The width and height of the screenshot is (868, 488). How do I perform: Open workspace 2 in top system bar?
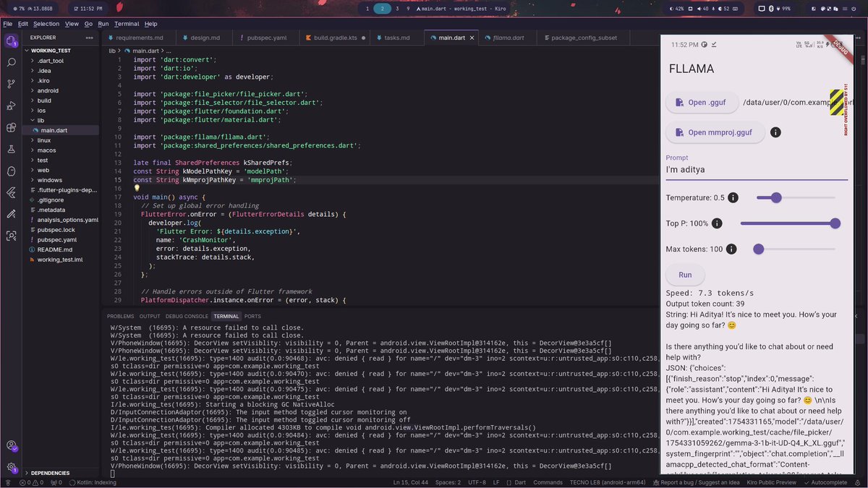[382, 9]
